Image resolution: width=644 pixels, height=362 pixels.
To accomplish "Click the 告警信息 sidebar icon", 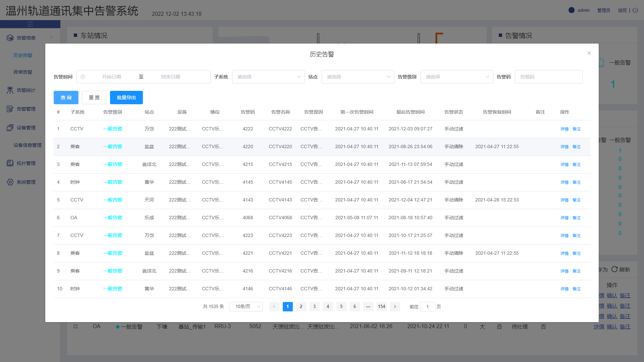I will tap(10, 38).
